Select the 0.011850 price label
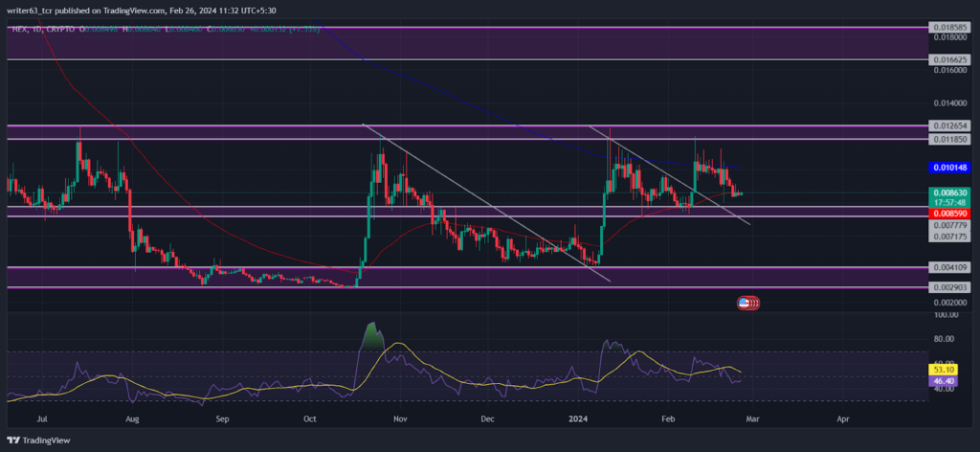980x452 pixels. (x=948, y=138)
